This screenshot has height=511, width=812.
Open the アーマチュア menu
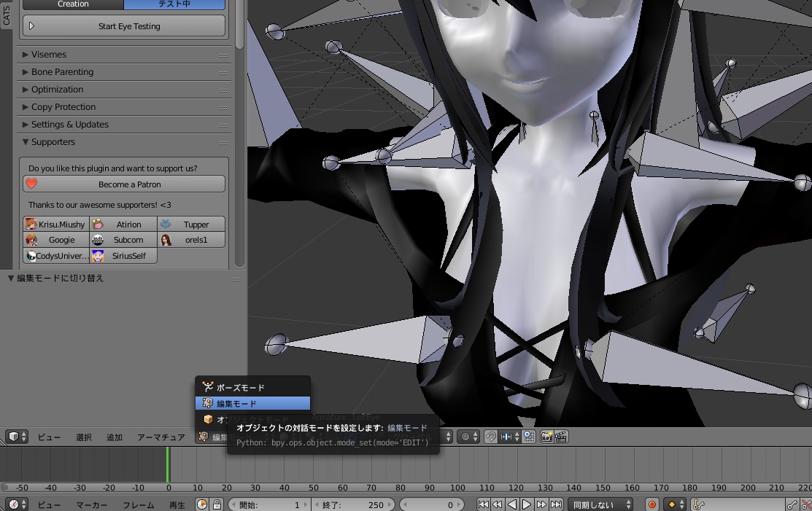(161, 437)
